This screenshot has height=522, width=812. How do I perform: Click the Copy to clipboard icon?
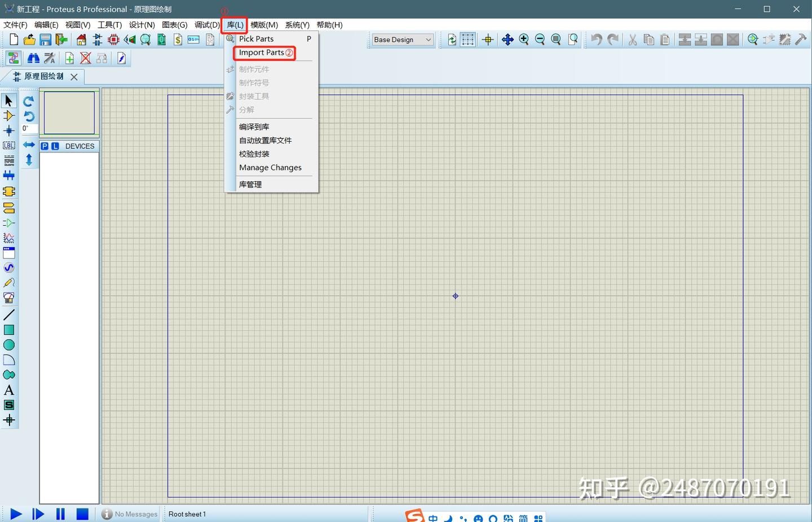(649, 40)
